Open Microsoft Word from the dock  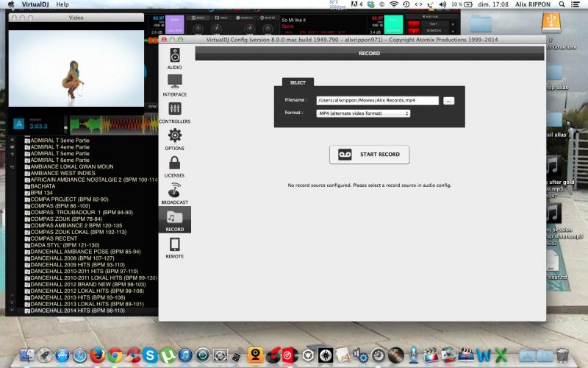click(x=484, y=355)
